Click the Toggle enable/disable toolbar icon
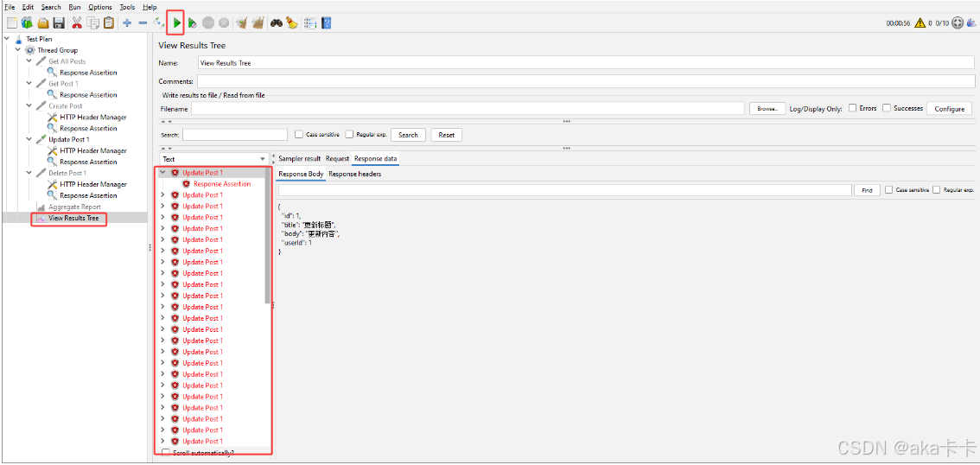This screenshot has height=465, width=980. (x=158, y=23)
